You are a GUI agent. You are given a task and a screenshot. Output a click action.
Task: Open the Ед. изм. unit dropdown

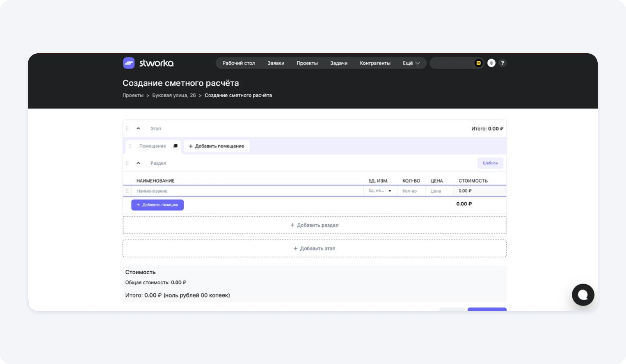coord(380,191)
